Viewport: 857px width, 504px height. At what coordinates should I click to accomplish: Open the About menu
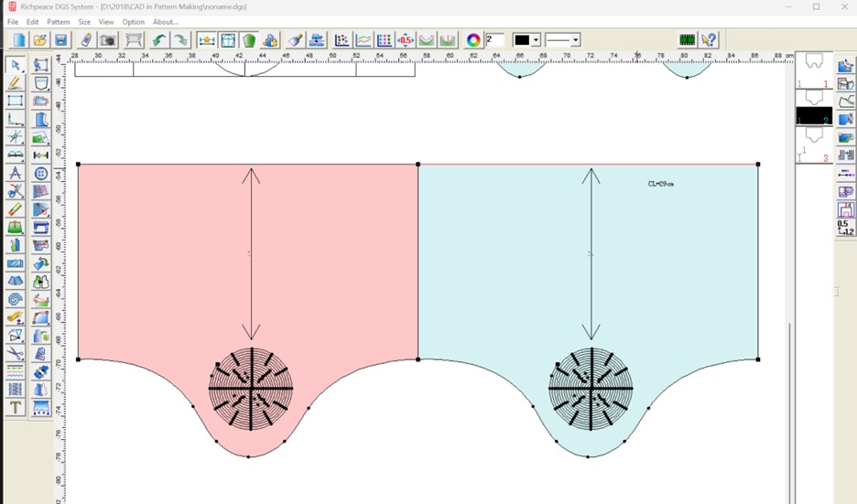click(x=165, y=22)
